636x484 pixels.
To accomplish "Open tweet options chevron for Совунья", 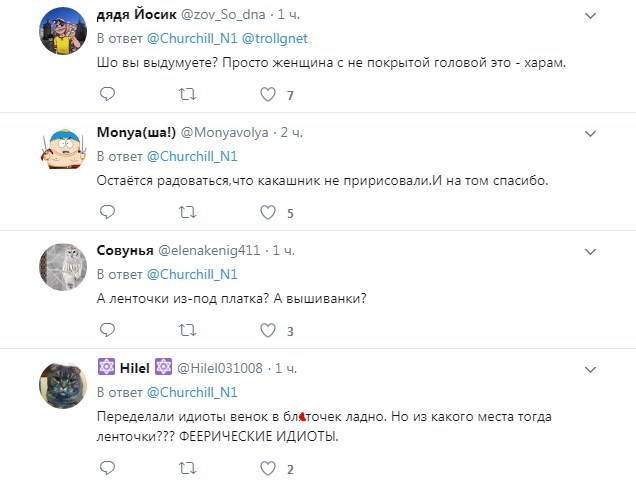I will pos(590,250).
